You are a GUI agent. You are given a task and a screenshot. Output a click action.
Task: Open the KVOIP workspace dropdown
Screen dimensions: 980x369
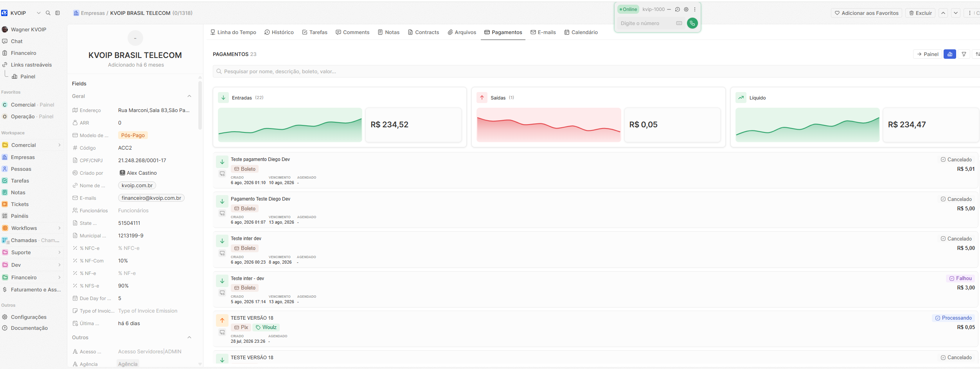pyautogui.click(x=39, y=13)
